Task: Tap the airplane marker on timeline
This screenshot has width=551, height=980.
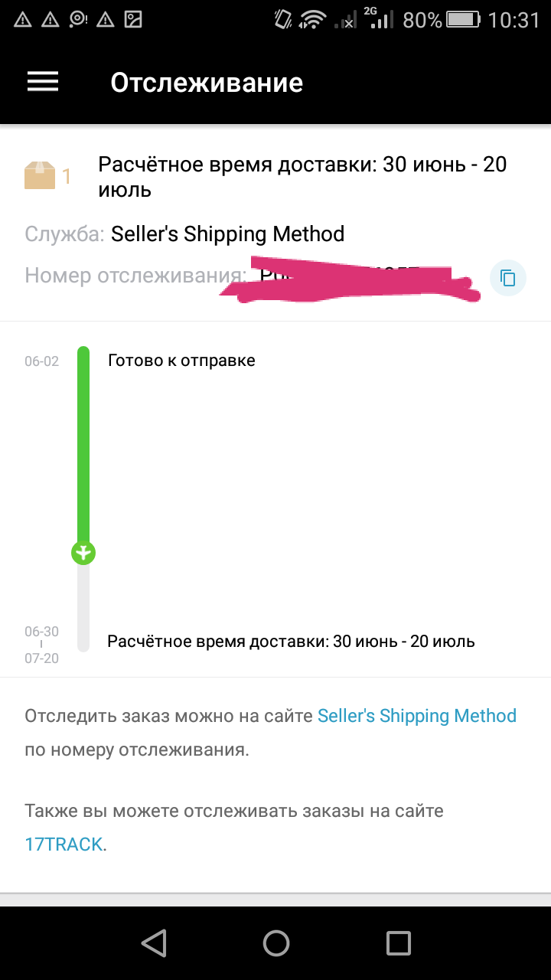Action: tap(83, 552)
